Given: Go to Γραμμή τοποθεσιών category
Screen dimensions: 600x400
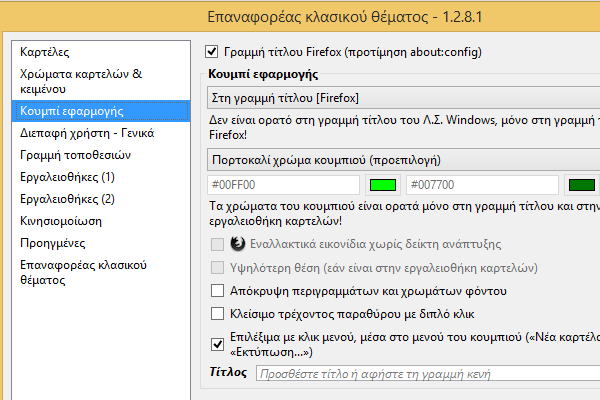Looking at the screenshot, I should tap(101, 155).
